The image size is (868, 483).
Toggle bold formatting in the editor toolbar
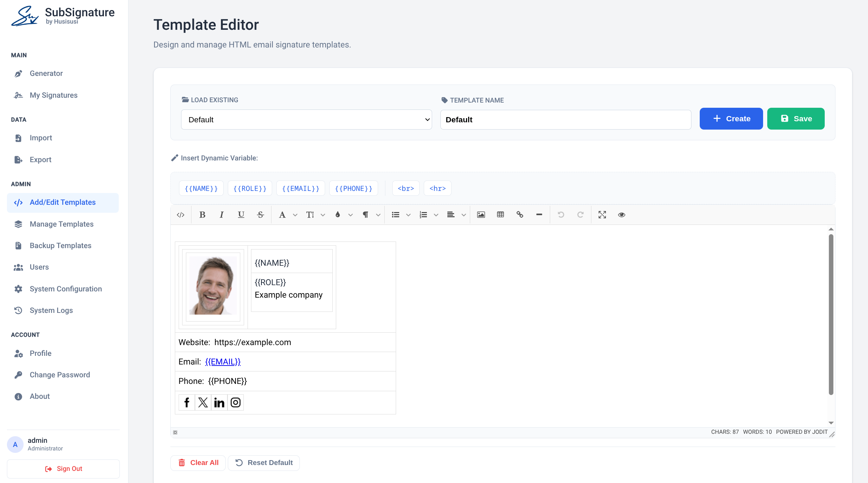click(202, 214)
